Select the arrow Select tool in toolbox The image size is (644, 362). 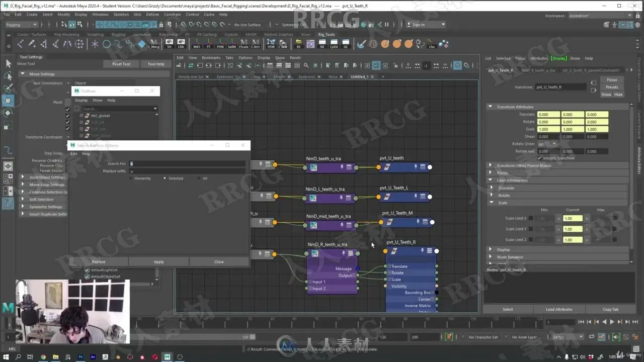(x=8, y=63)
